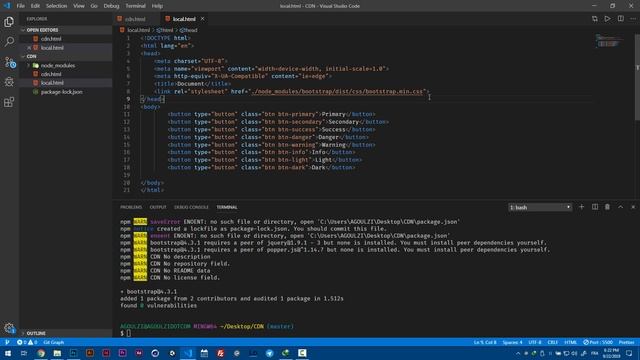Click the git branch icon in status bar
Screen dimensions: 640x360
point(7,342)
